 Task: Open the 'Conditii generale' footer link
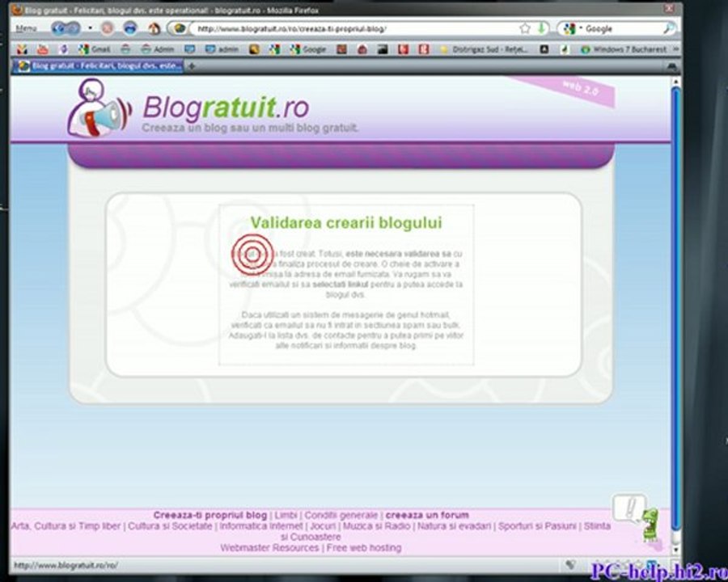coord(341,515)
